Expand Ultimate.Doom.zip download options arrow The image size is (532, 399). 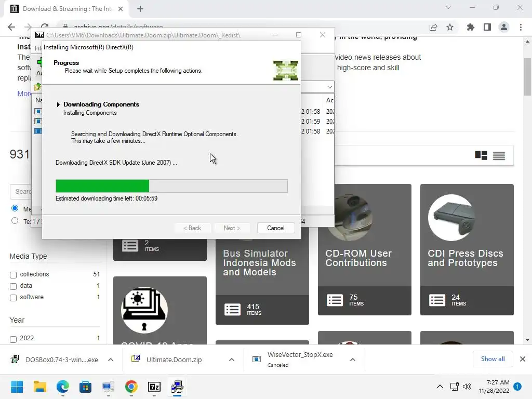click(232, 360)
